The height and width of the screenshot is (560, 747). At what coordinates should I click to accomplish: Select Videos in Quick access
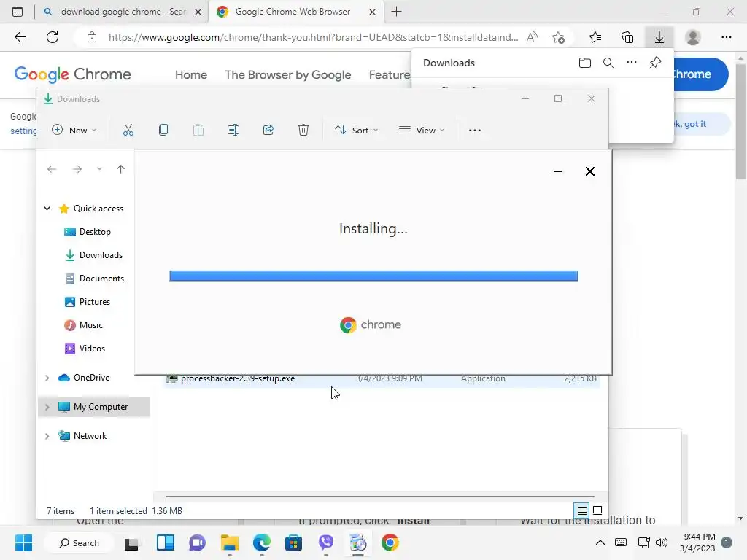(92, 349)
